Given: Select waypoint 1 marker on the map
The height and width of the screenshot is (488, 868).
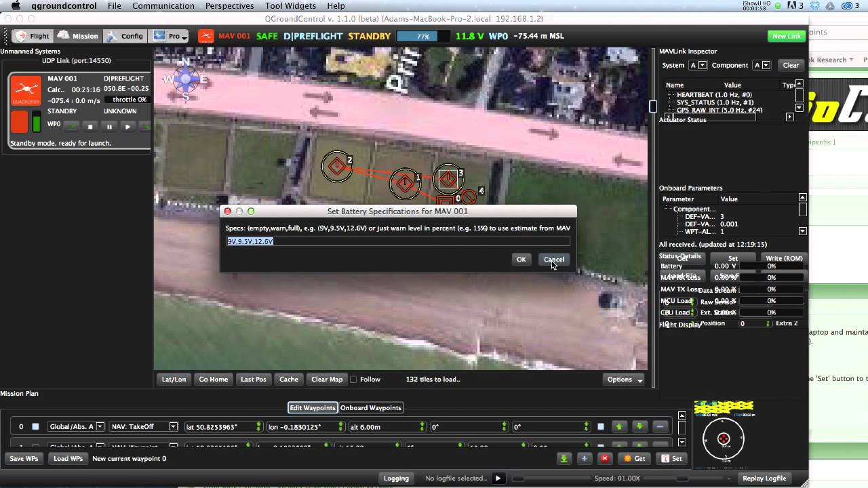Looking at the screenshot, I should [405, 183].
